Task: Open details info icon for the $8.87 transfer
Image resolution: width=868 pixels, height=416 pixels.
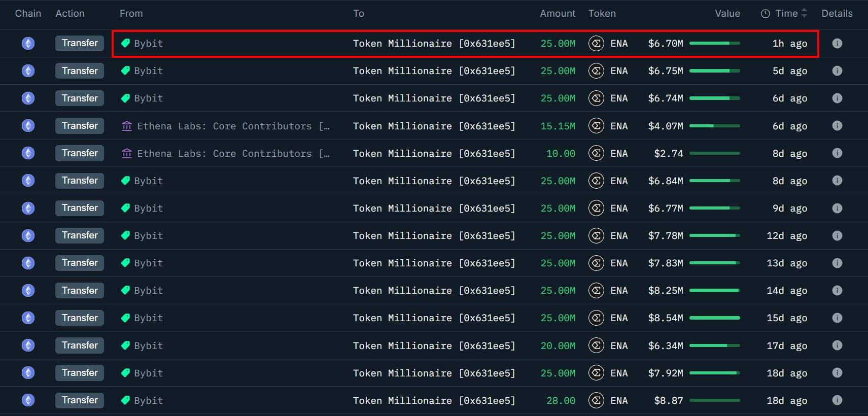Action: click(837, 400)
